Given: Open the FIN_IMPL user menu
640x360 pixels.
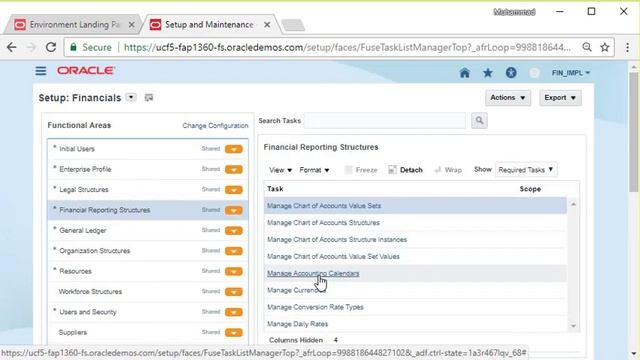Looking at the screenshot, I should [571, 73].
